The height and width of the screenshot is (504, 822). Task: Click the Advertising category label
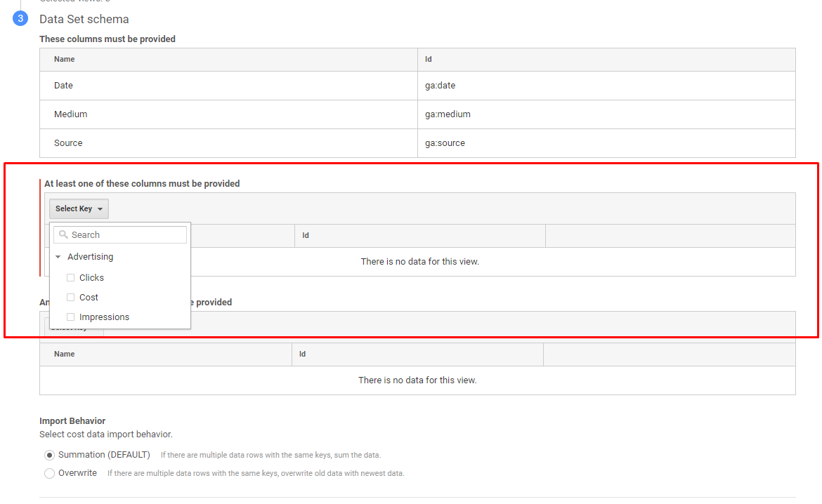pos(90,257)
